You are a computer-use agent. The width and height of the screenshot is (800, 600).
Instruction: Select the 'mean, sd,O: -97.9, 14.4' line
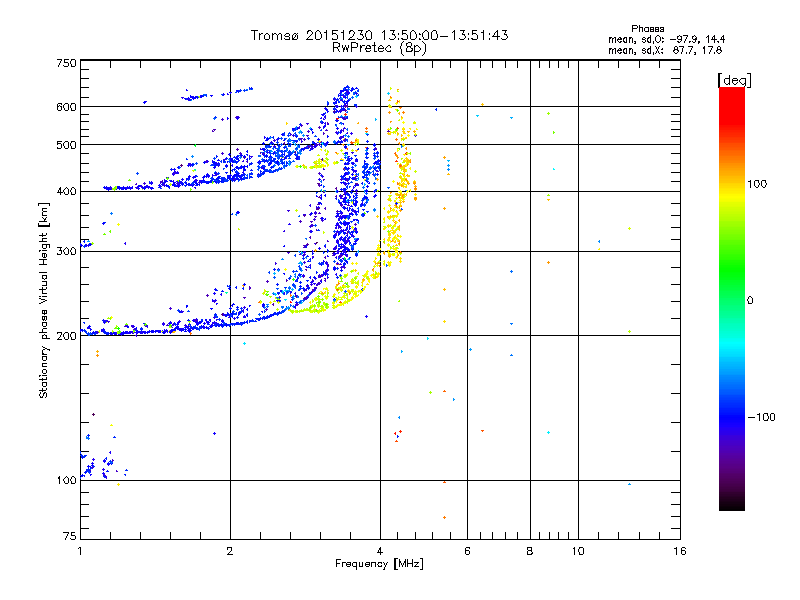pos(666,39)
